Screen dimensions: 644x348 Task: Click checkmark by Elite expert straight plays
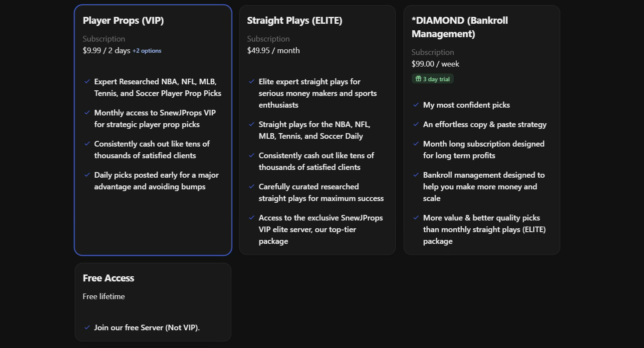[x=252, y=81]
